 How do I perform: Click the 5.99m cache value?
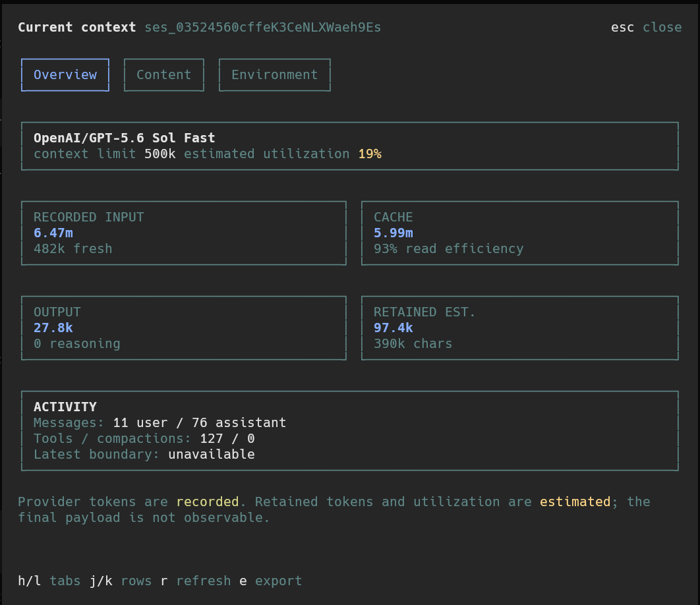[393, 233]
